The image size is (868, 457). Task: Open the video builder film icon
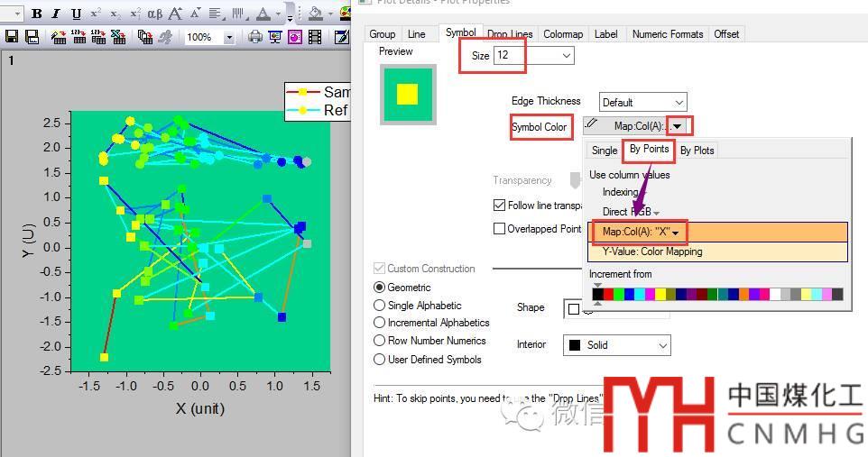(x=315, y=37)
